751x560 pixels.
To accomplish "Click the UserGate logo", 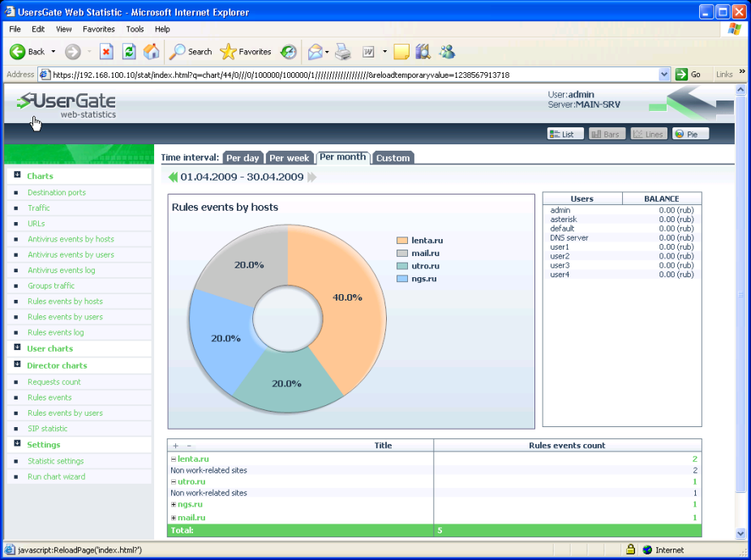I will pos(68,104).
